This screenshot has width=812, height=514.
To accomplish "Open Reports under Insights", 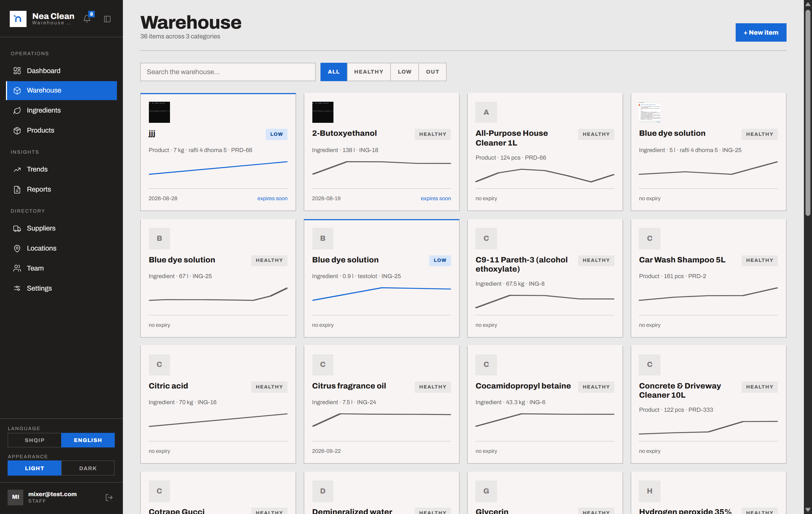I will (x=61, y=189).
